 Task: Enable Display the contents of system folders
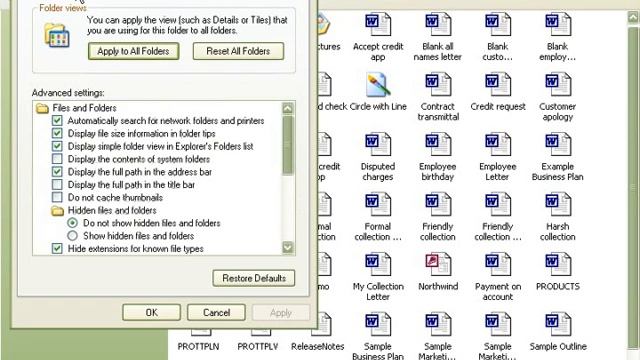[57, 159]
